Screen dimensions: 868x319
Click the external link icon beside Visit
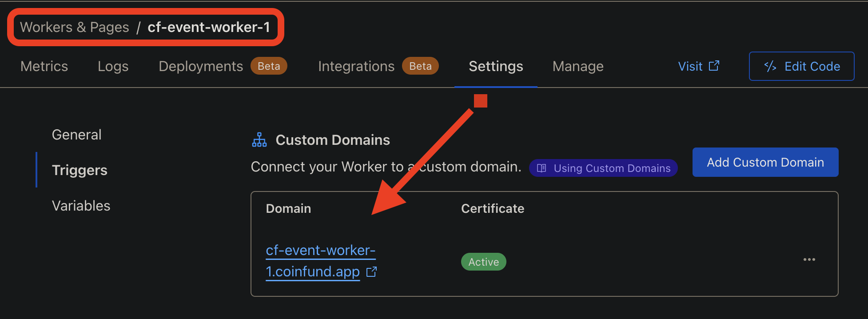(714, 66)
